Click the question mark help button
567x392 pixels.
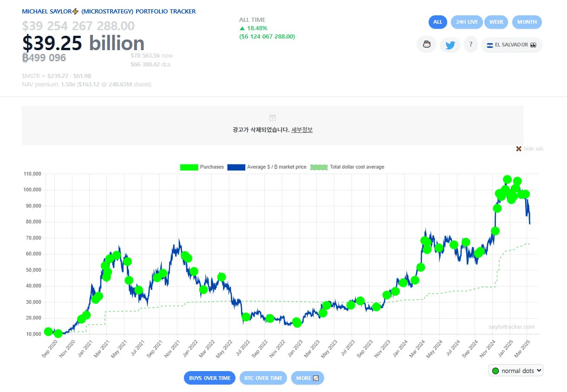pos(470,45)
